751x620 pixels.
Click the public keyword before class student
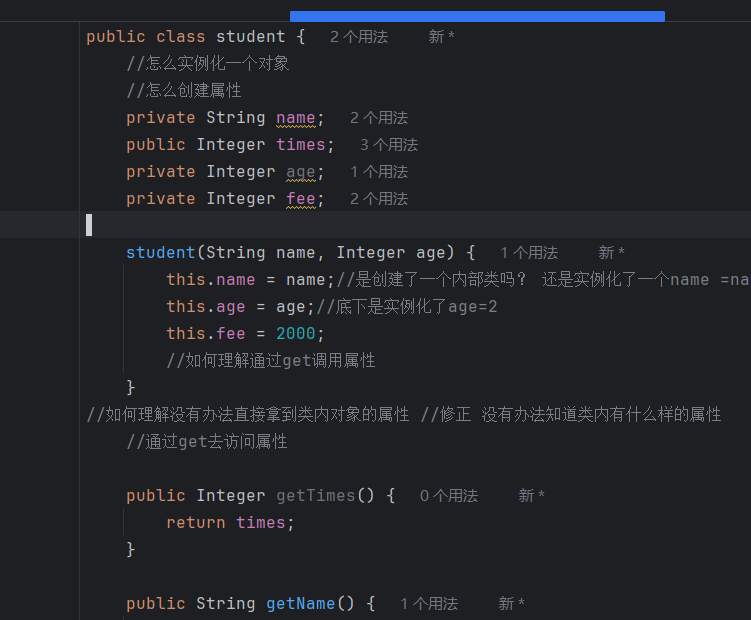[115, 37]
